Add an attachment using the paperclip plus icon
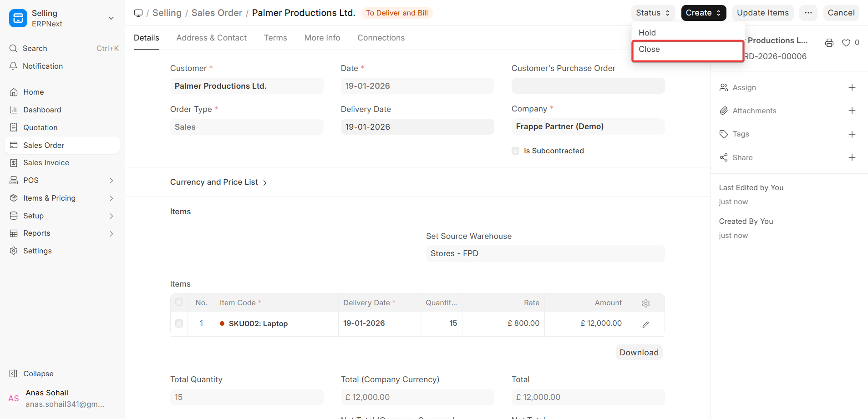This screenshot has width=868, height=419. pyautogui.click(x=853, y=111)
